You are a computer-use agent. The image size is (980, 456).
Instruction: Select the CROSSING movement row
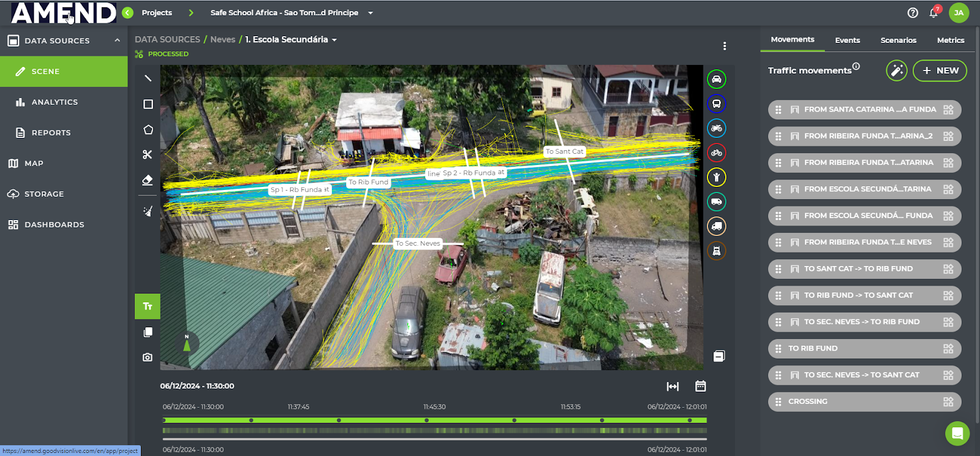864,402
